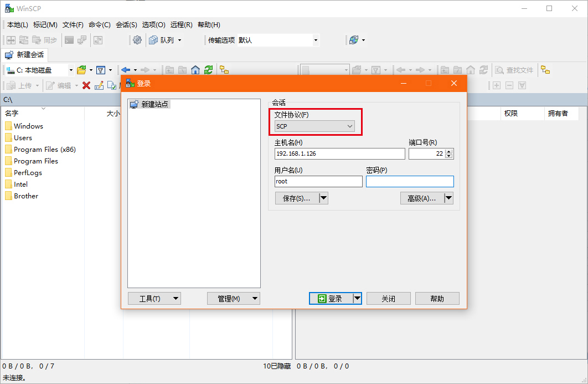
Task: Toggle the local panel directory tree icon
Action: coord(224,70)
